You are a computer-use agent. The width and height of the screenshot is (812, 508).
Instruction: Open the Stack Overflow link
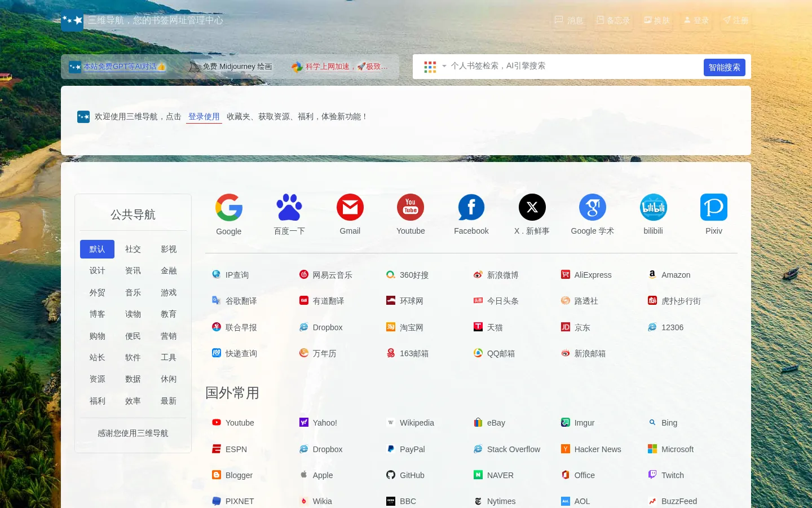click(x=507, y=449)
